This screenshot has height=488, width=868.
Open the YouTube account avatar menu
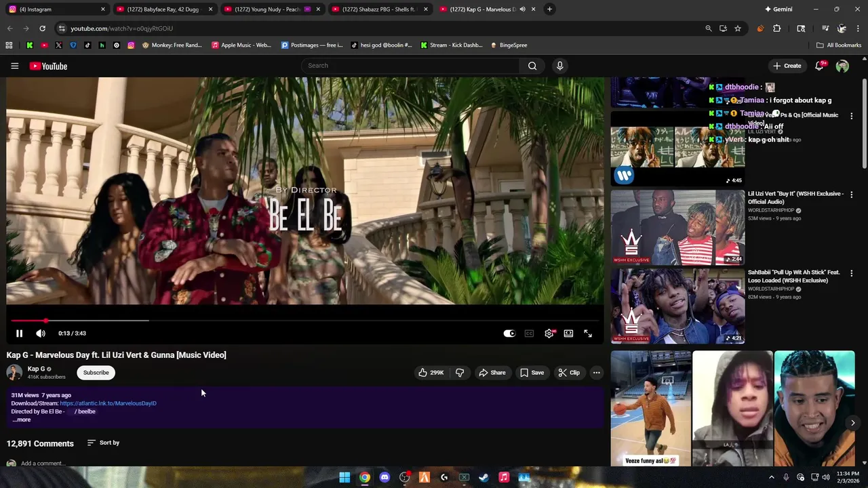pyautogui.click(x=842, y=66)
